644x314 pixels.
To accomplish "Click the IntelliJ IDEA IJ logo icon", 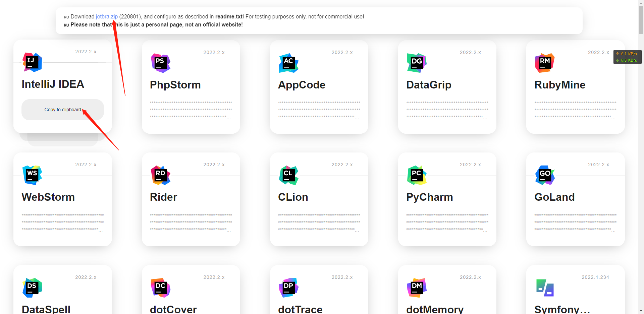I will click(32, 62).
